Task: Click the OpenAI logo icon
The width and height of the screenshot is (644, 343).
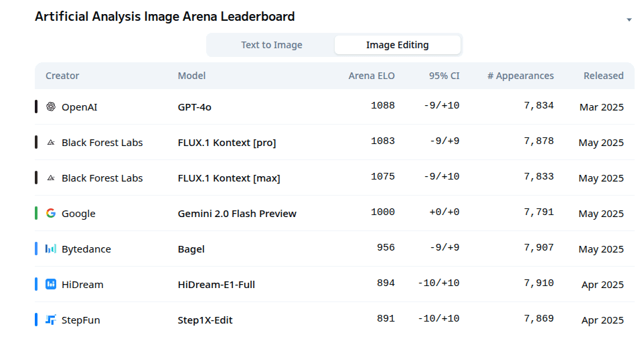Action: (x=51, y=107)
